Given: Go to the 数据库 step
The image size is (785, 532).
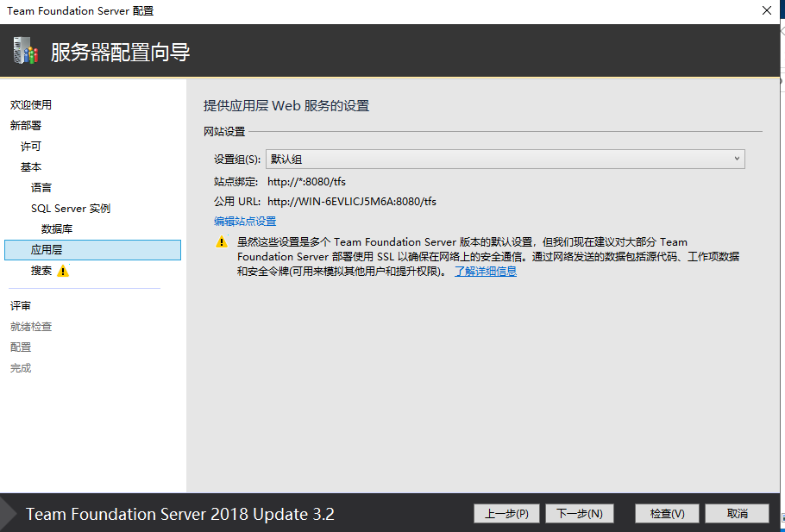Looking at the screenshot, I should coord(57,229).
